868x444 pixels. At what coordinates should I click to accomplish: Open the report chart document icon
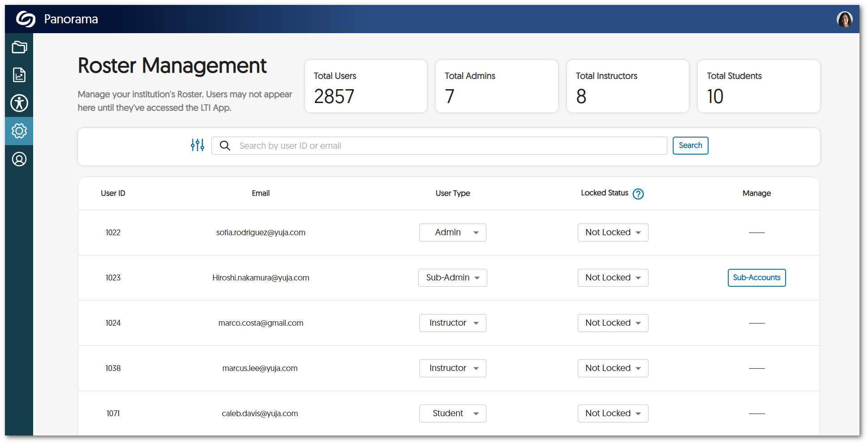(19, 75)
